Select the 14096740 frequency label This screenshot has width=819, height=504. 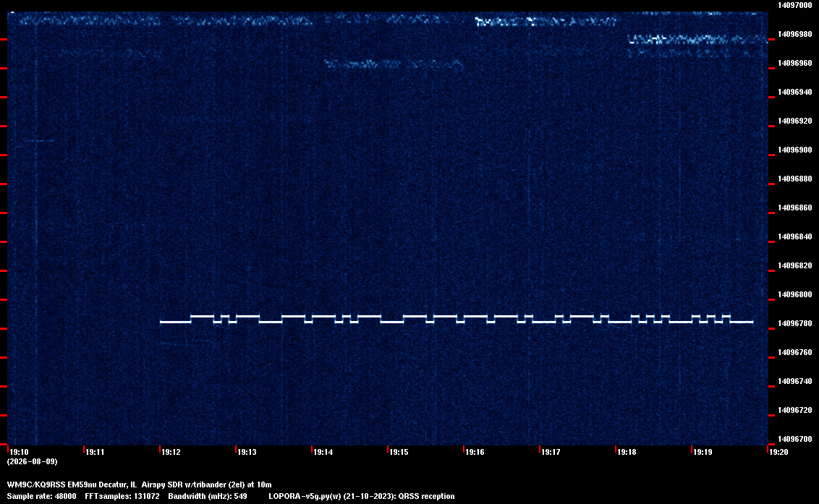point(795,381)
